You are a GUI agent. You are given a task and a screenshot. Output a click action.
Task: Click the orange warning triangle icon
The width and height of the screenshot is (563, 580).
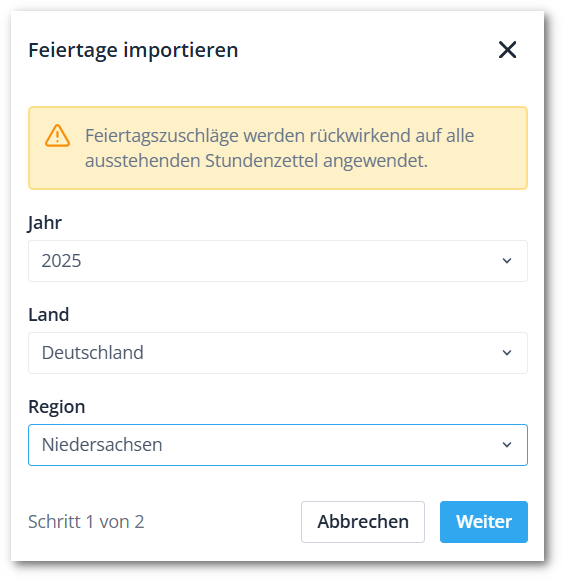pos(57,136)
